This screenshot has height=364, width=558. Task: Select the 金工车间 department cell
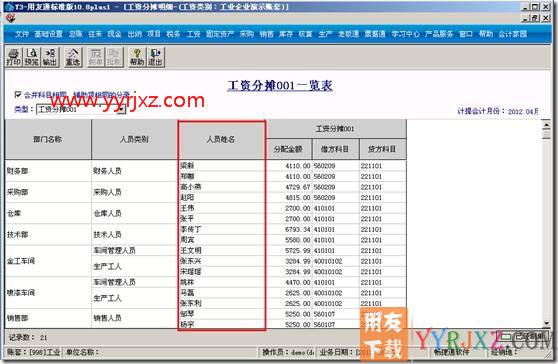click(48, 261)
